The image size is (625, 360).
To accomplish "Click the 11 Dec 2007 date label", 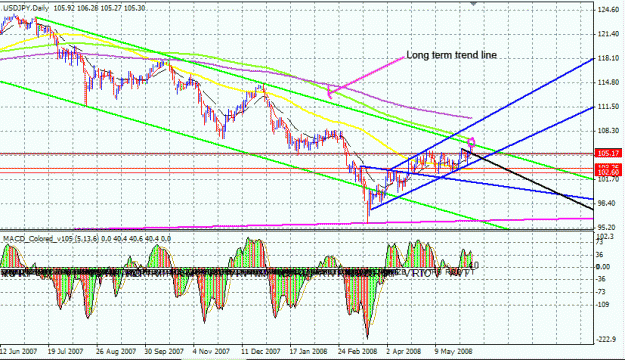I will coord(261,352).
